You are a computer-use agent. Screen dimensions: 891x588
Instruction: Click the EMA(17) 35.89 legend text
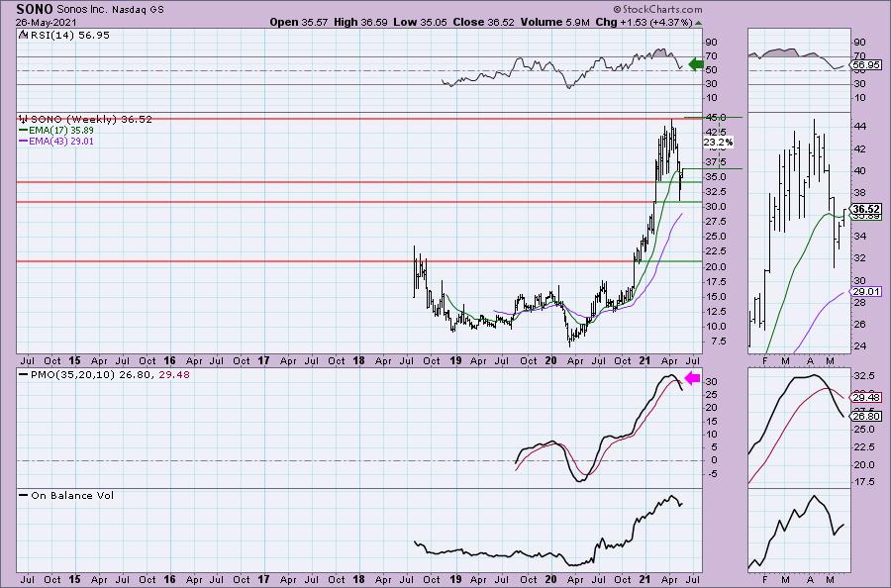coord(61,130)
